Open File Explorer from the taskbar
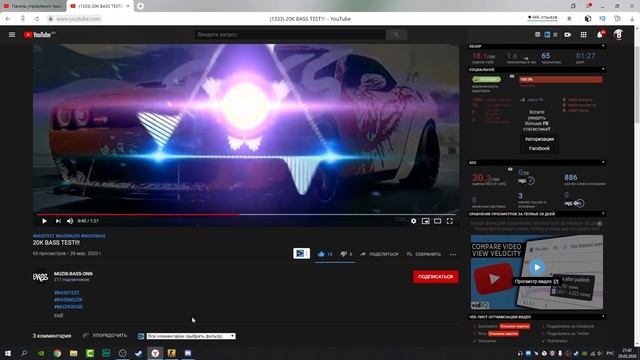 tap(73, 353)
